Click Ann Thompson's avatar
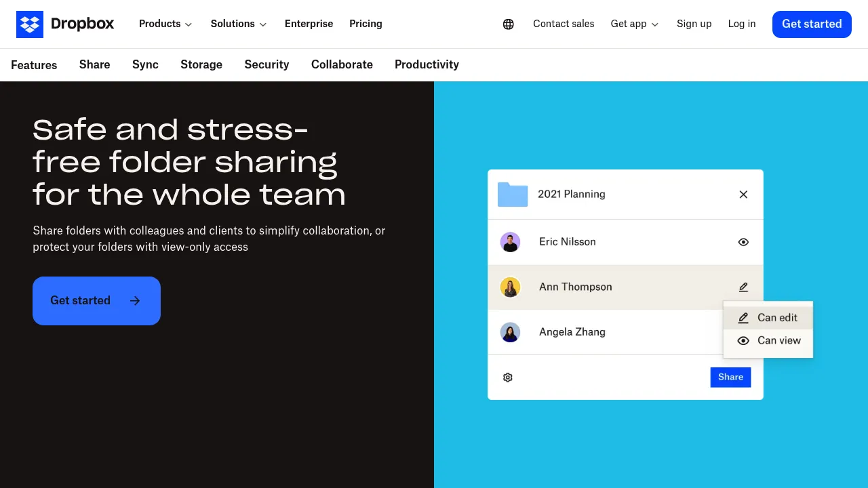 click(x=510, y=287)
